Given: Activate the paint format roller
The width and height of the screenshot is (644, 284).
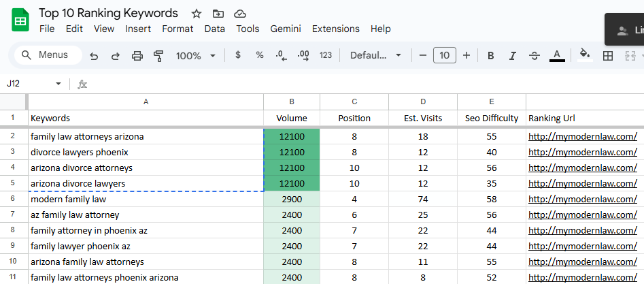Looking at the screenshot, I should tap(158, 56).
